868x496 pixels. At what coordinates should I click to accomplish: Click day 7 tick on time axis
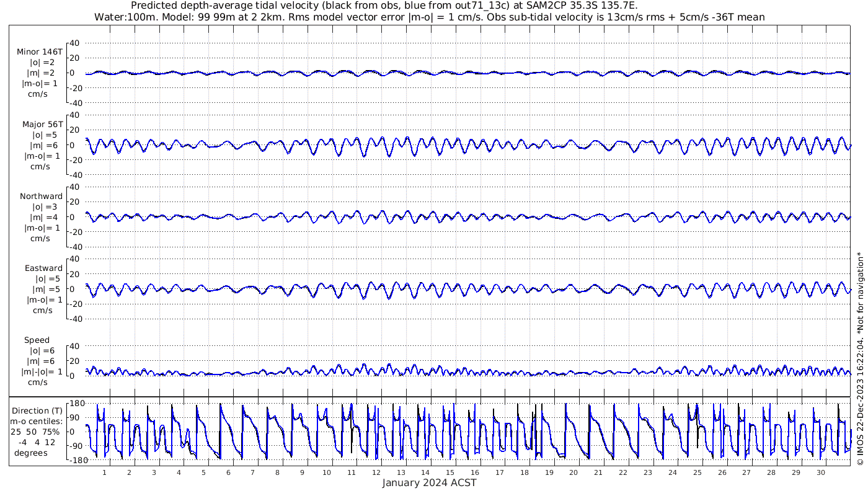(x=252, y=472)
